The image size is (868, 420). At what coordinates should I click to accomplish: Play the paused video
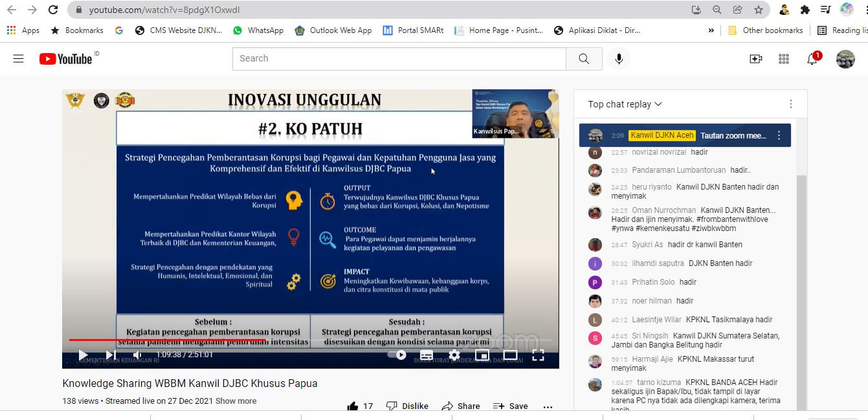click(x=83, y=355)
